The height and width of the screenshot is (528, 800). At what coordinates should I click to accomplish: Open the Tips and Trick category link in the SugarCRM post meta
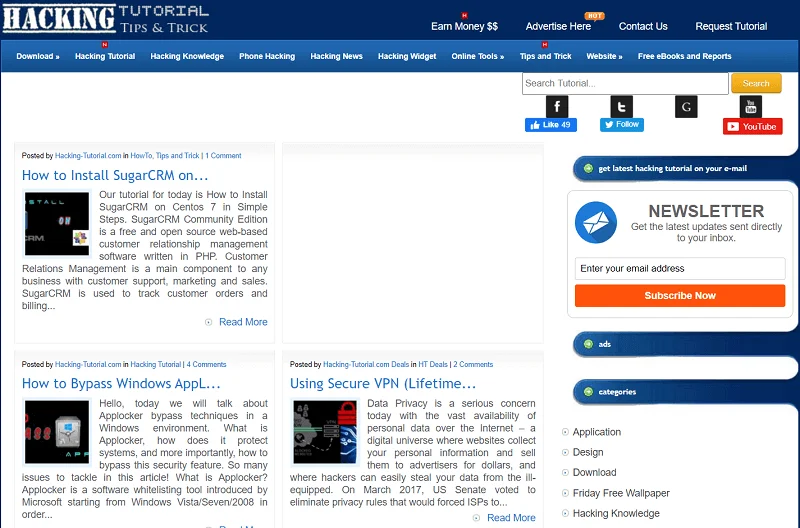click(178, 156)
